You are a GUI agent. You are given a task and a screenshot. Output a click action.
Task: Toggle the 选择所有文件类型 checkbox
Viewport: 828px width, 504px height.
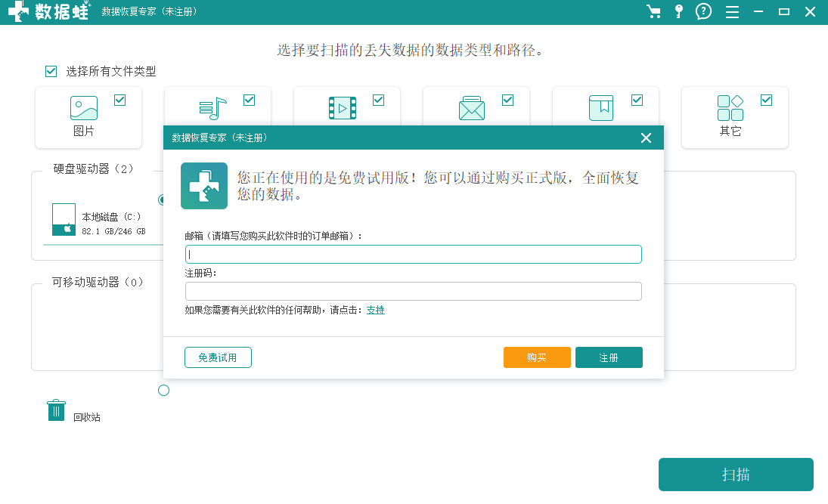pyautogui.click(x=51, y=71)
